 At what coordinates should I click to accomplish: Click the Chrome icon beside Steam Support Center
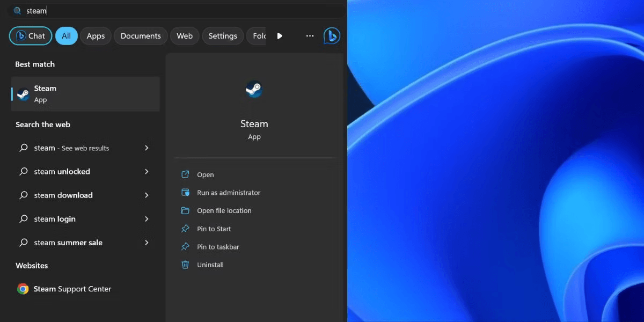click(x=23, y=289)
